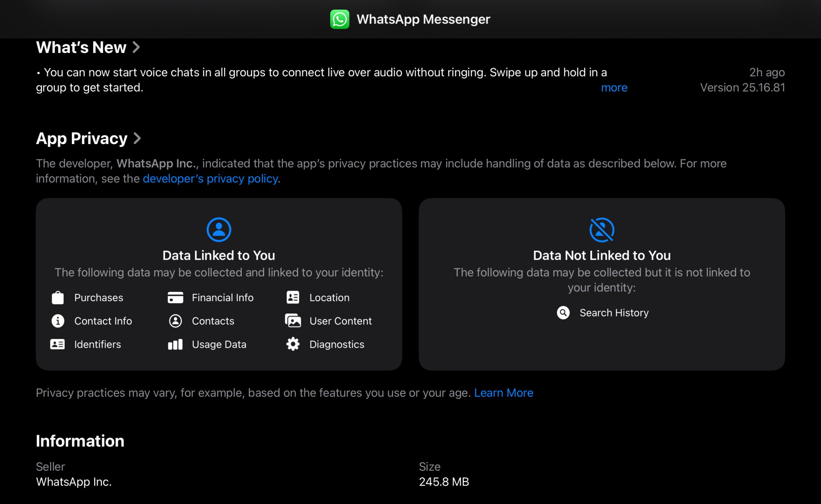Expand release notes with more link

tap(614, 88)
